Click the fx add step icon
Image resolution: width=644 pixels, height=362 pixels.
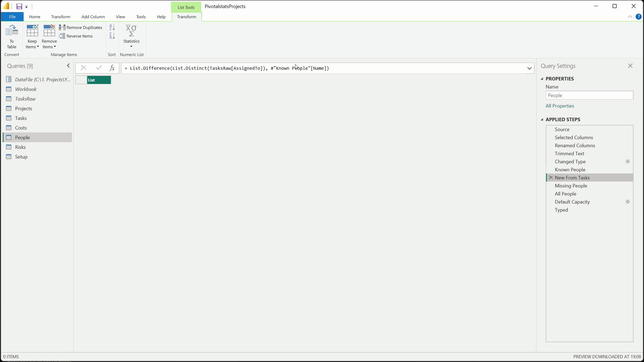point(112,68)
